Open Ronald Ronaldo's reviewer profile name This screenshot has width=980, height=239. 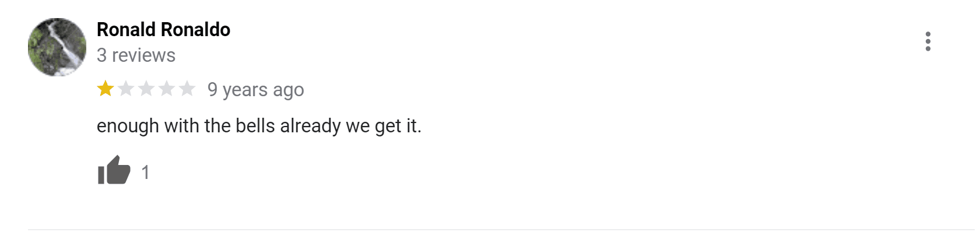[163, 29]
